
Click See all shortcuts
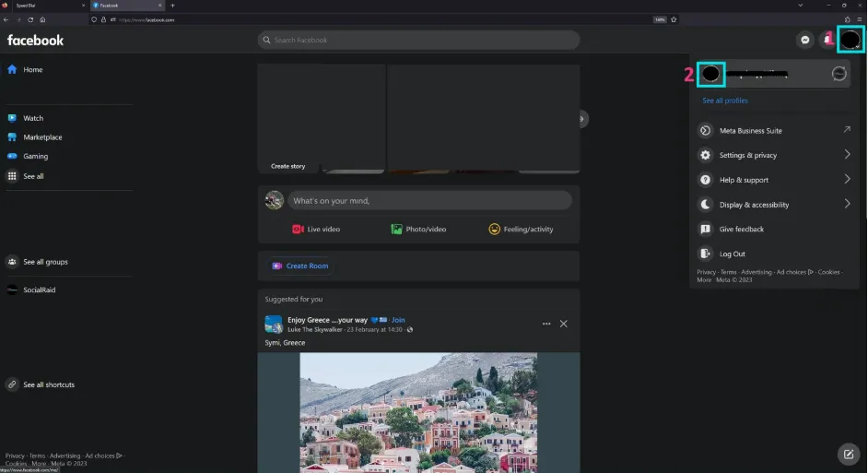[49, 384]
